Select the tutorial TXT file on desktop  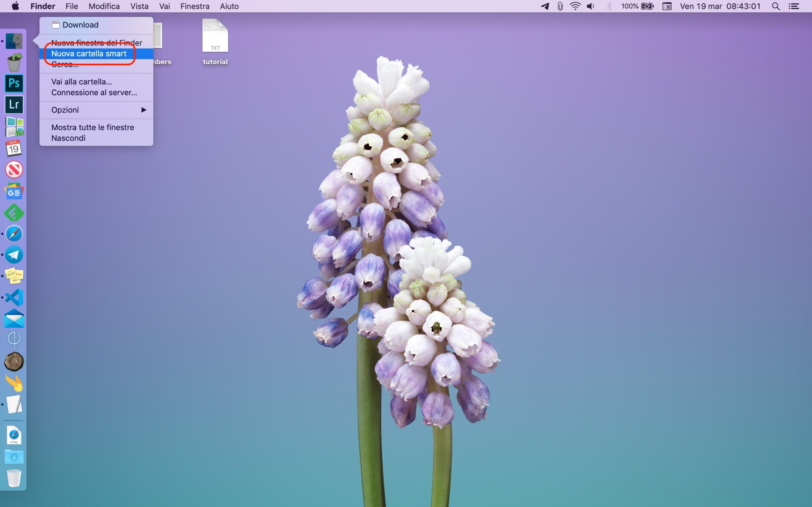tap(215, 36)
